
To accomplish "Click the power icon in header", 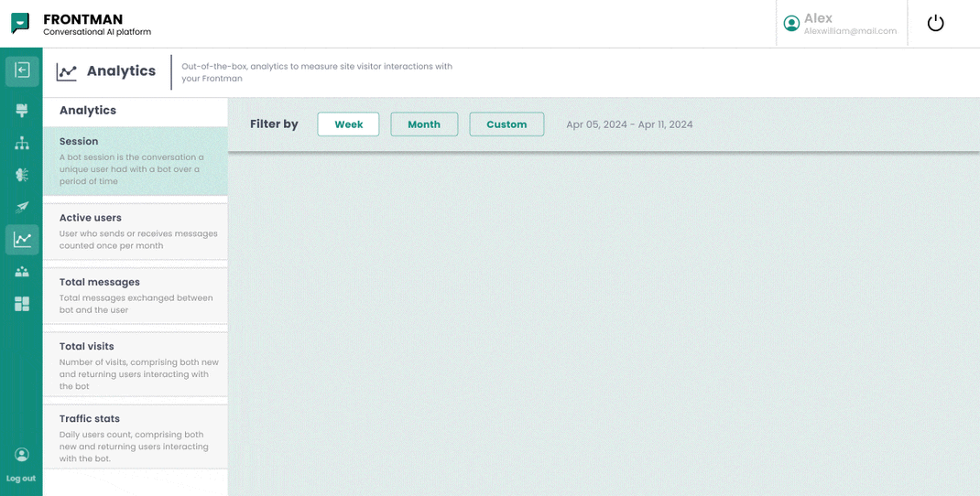I will 935,24.
